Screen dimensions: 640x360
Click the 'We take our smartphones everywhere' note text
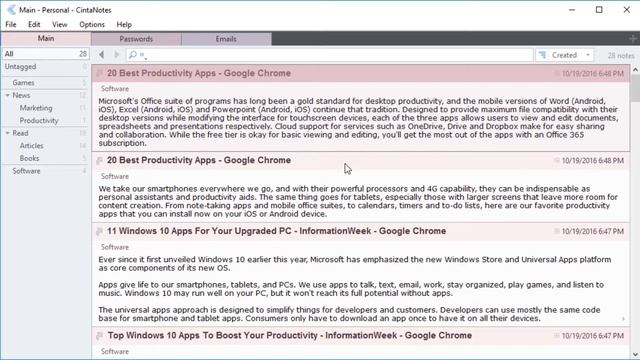[x=358, y=201]
